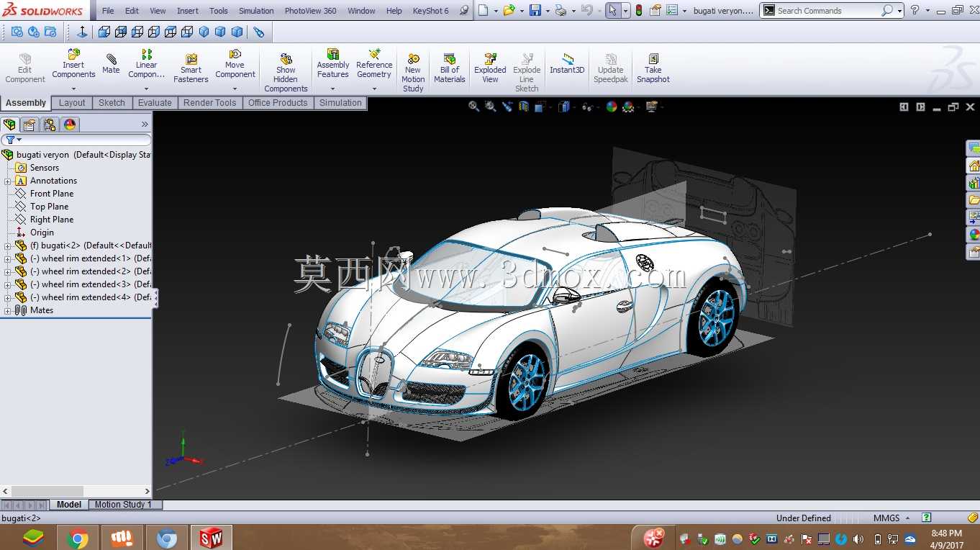This screenshot has width=980, height=550.
Task: Open the Linear Component Pattern tool
Action: click(x=147, y=64)
